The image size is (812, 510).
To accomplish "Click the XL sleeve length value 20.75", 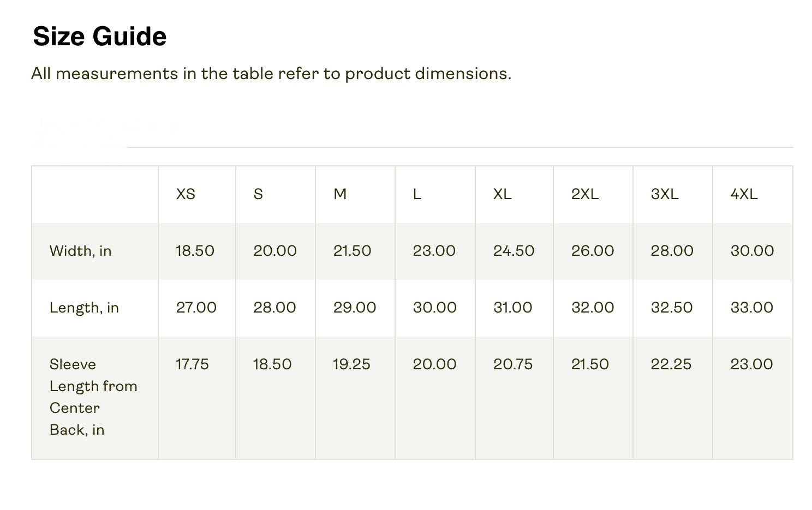I will [x=512, y=364].
